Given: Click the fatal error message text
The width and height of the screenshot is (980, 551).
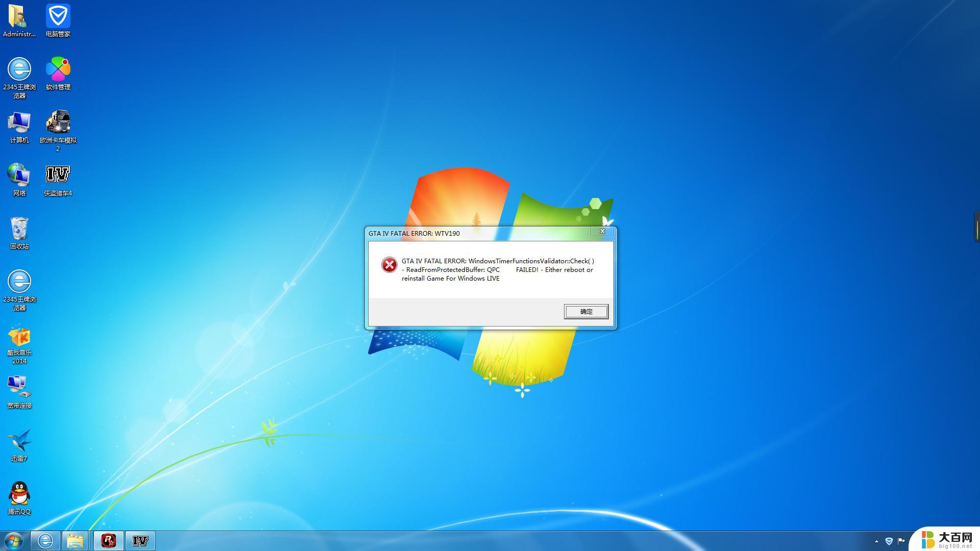Looking at the screenshot, I should pyautogui.click(x=498, y=269).
